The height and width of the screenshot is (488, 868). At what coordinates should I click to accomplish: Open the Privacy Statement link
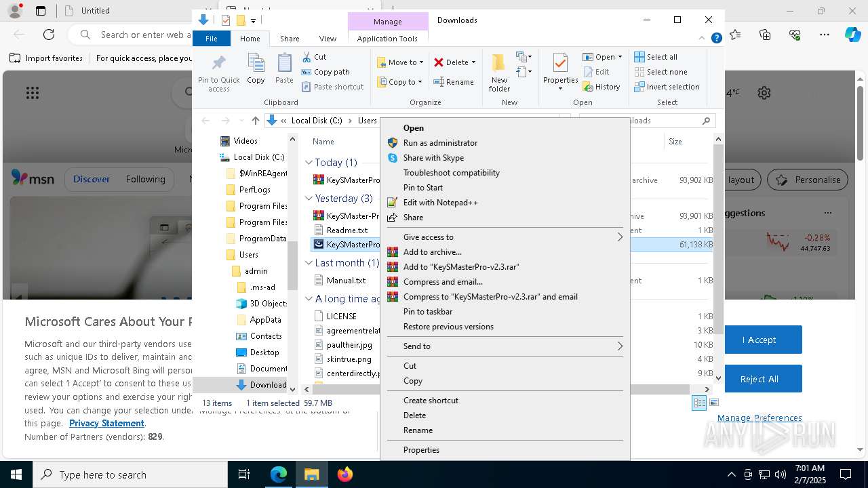coord(106,424)
